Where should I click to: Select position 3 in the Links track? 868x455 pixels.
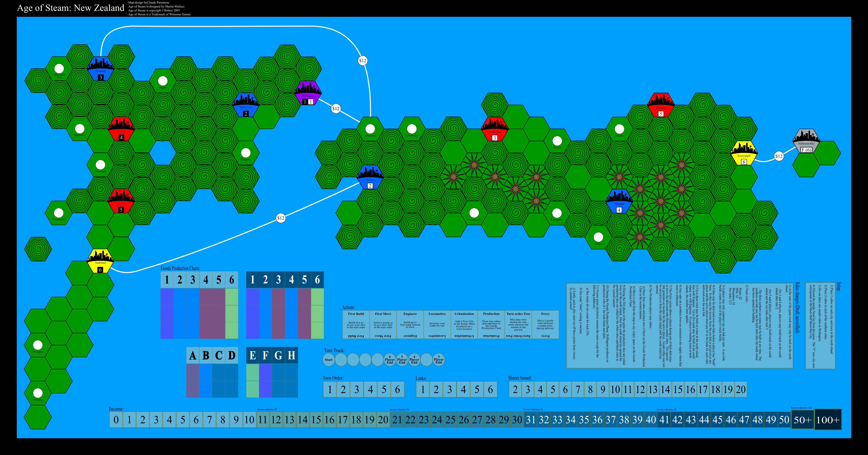click(x=449, y=390)
